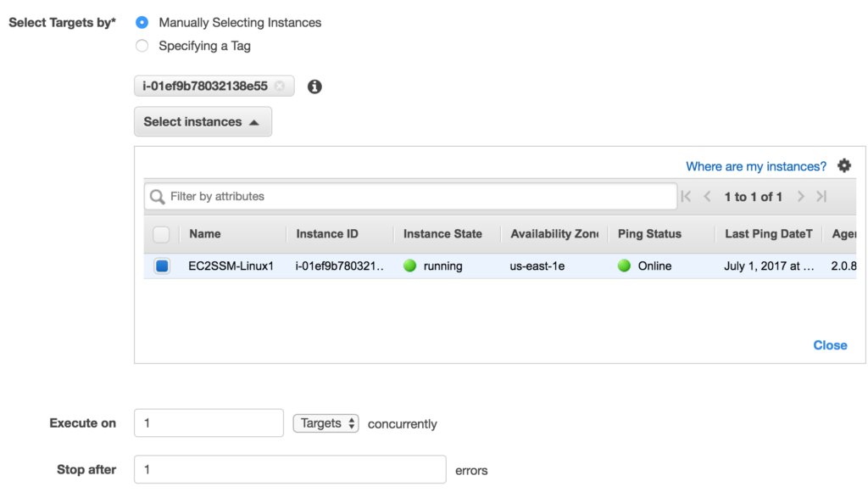Sort by the Ping Status column header

[649, 234]
